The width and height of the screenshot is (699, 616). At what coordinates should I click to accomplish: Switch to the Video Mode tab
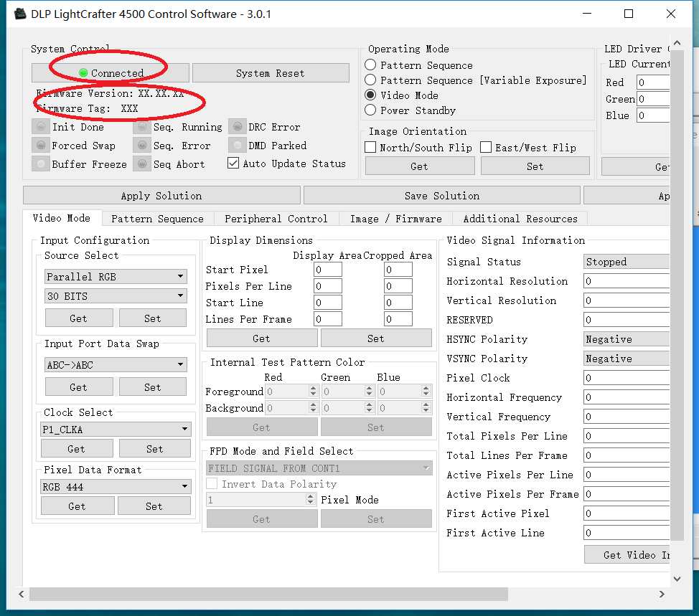(x=62, y=218)
